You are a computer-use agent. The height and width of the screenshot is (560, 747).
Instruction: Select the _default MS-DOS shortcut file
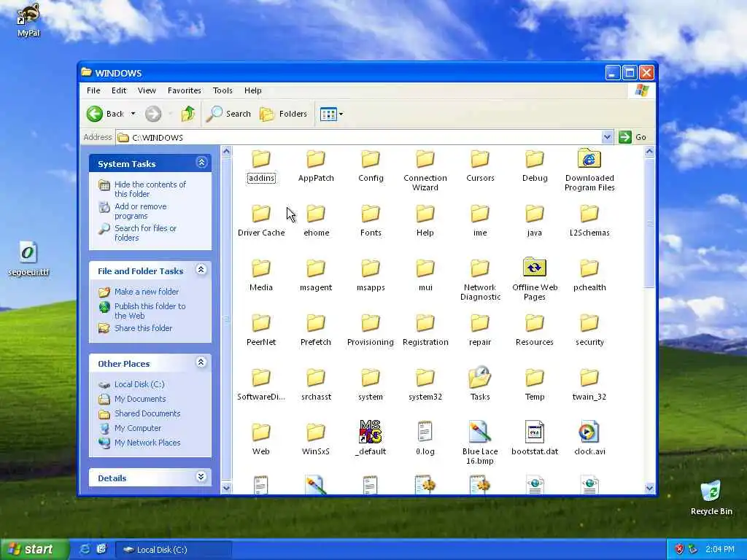tap(370, 438)
